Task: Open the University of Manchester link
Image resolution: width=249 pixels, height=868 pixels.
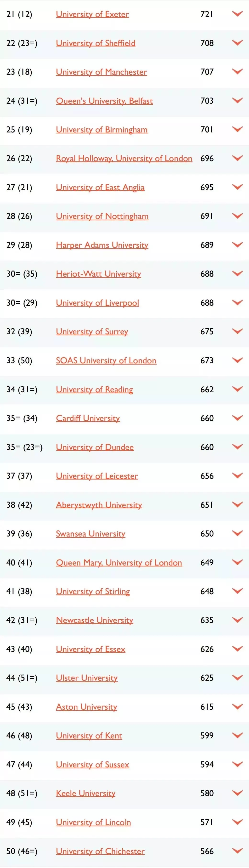Action: (x=102, y=72)
